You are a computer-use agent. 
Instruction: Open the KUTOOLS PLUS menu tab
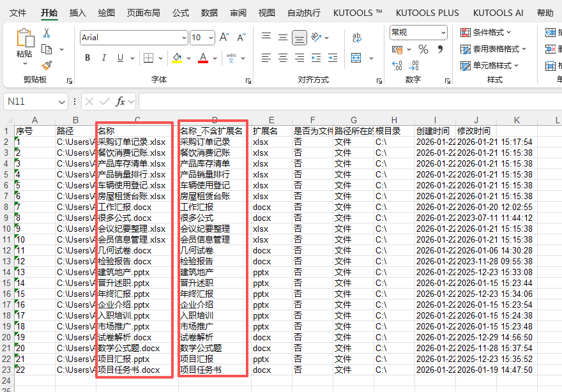[427, 12]
